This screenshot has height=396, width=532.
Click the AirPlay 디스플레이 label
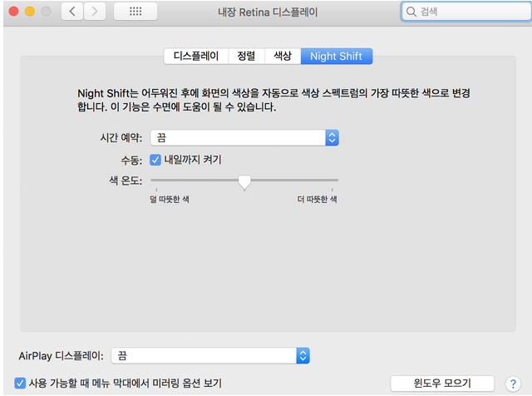point(61,356)
